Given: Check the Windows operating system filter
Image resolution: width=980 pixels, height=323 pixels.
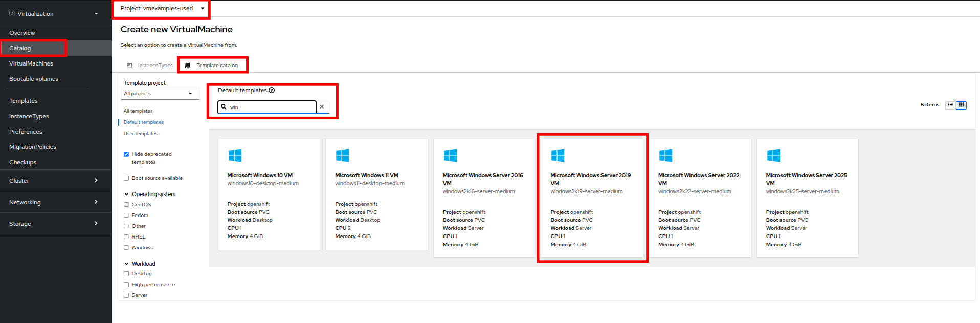Looking at the screenshot, I should (x=126, y=248).
